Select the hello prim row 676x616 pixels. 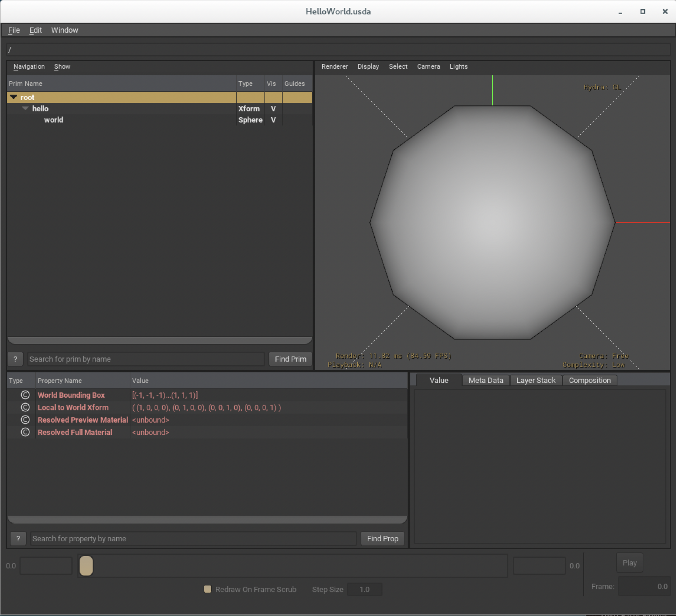tap(160, 108)
